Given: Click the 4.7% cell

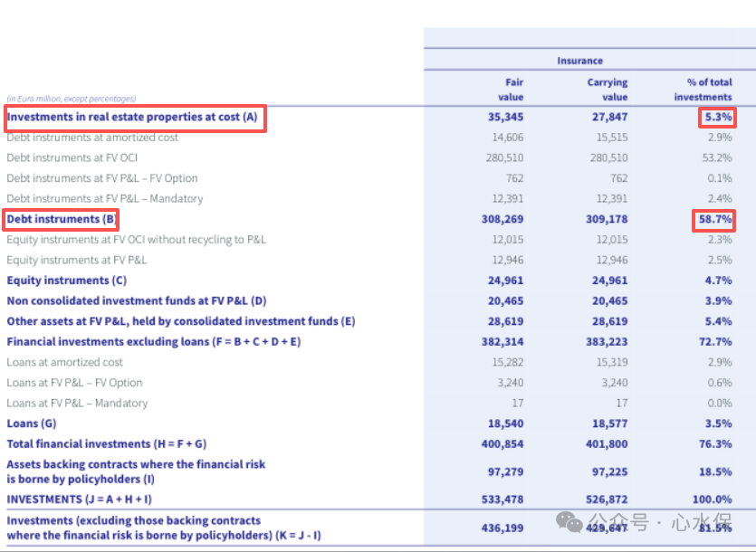Looking at the screenshot, I should coord(718,281).
